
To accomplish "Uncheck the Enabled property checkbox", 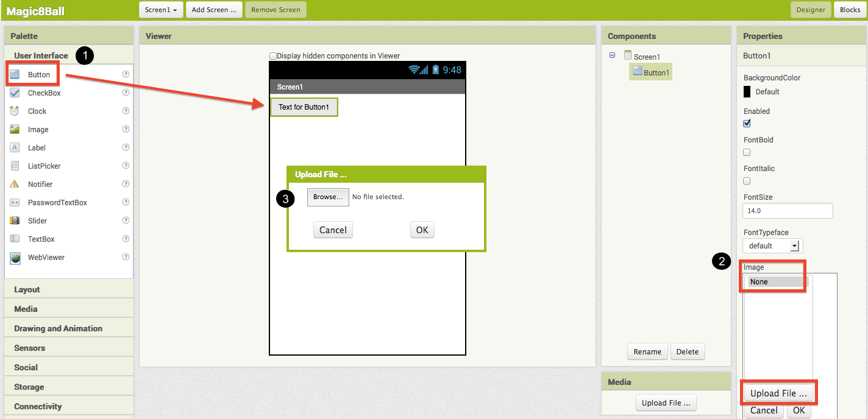I will click(747, 123).
